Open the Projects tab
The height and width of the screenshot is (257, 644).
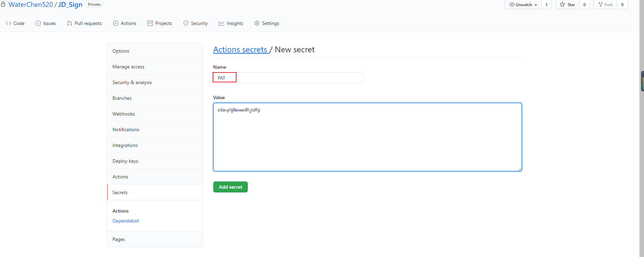[x=160, y=23]
